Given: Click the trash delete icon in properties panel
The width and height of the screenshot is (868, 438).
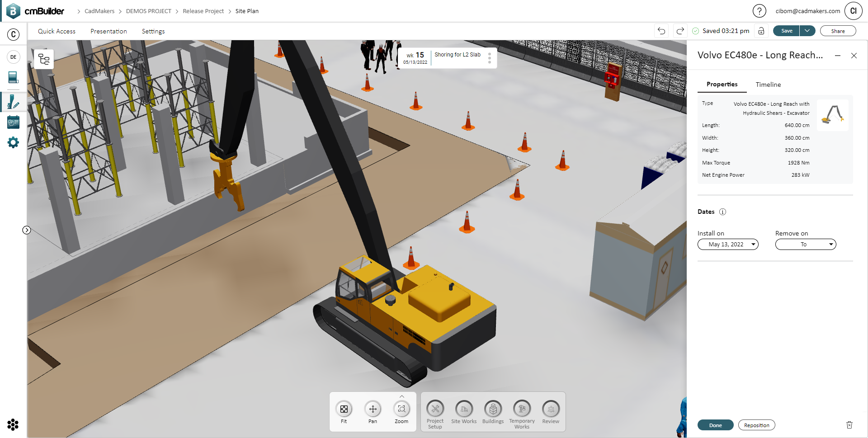Looking at the screenshot, I should coord(849,425).
